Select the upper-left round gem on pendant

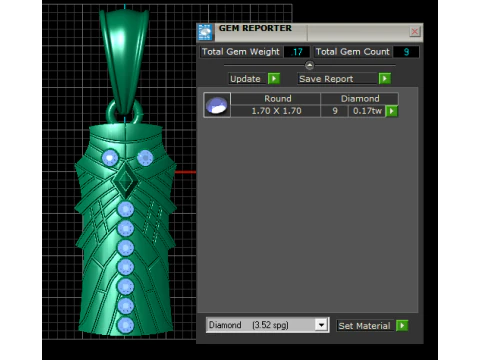110,157
